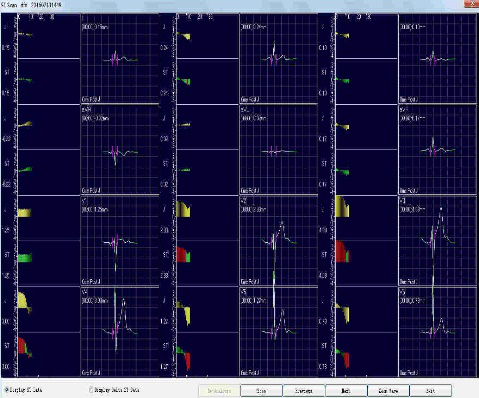The height and width of the screenshot is (398, 479).
Task: Click the bold-labeled button right of Enlarge
Action: point(346,391)
